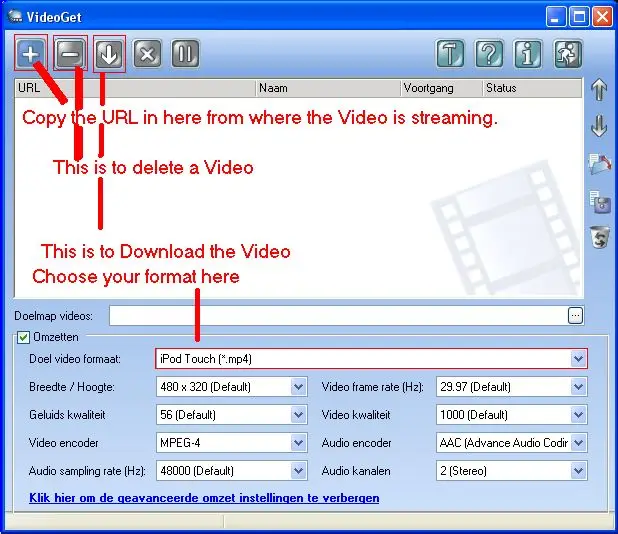This screenshot has width=618, height=534.
Task: Pause downloads with the pause icon
Action: 185,53
